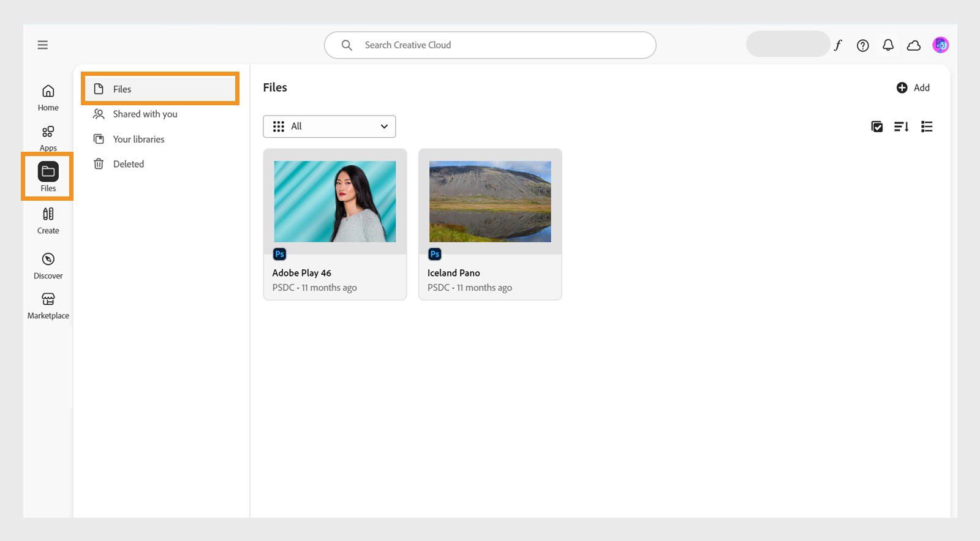980x541 pixels.
Task: Open the hamburger menu
Action: 42,45
